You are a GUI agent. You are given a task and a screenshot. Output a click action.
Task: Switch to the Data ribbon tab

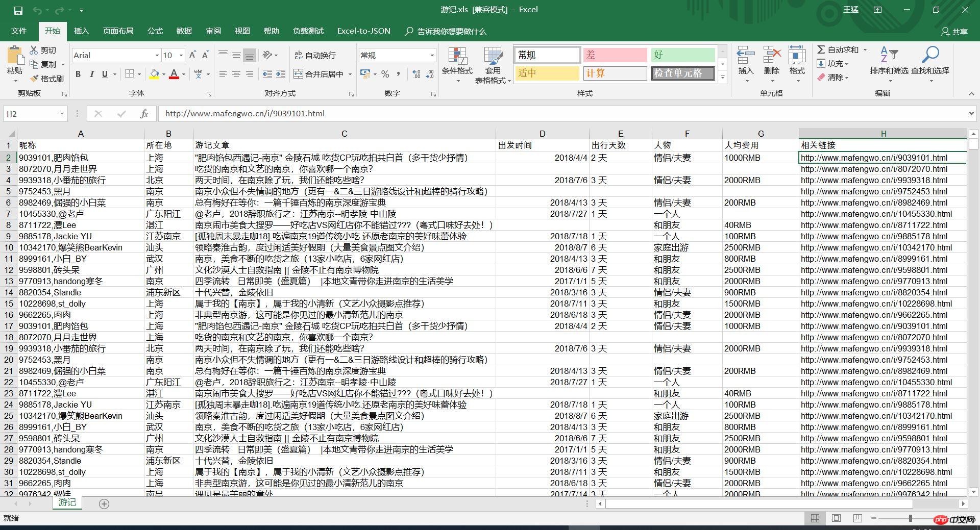click(x=184, y=31)
